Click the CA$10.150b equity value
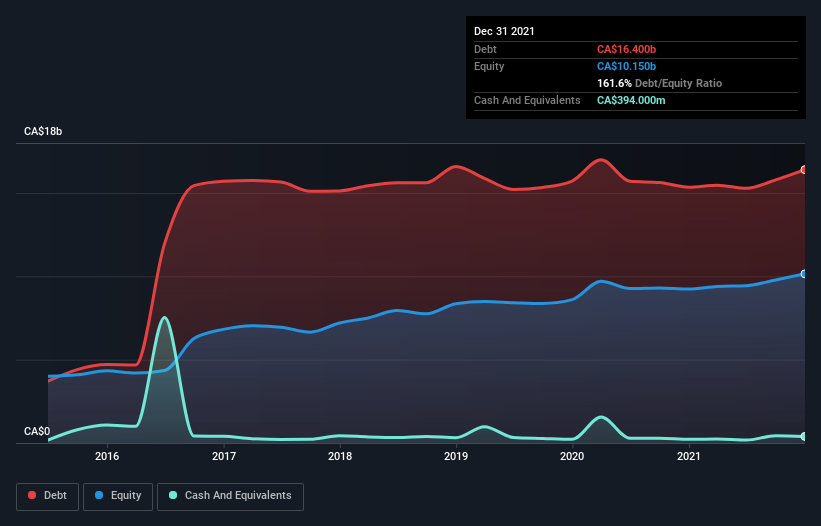 point(626,66)
